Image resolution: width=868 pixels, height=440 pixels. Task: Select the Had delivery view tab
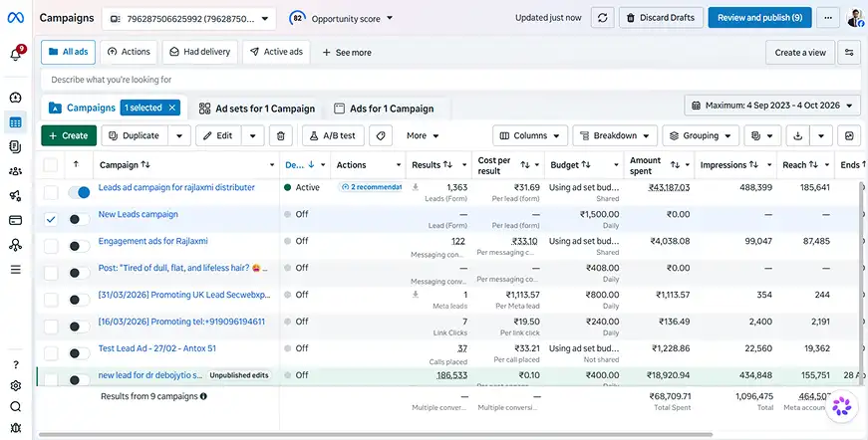pyautogui.click(x=200, y=52)
